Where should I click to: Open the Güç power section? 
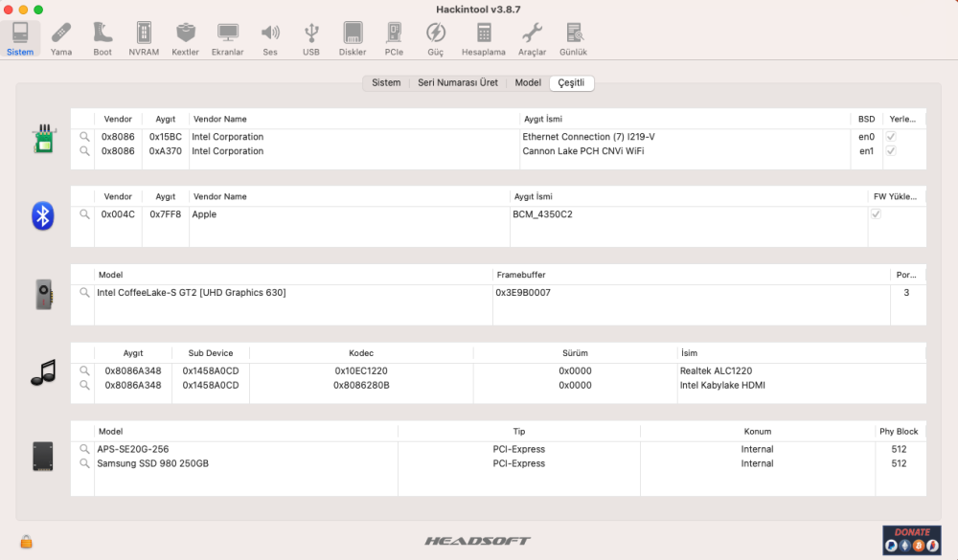[x=436, y=39]
